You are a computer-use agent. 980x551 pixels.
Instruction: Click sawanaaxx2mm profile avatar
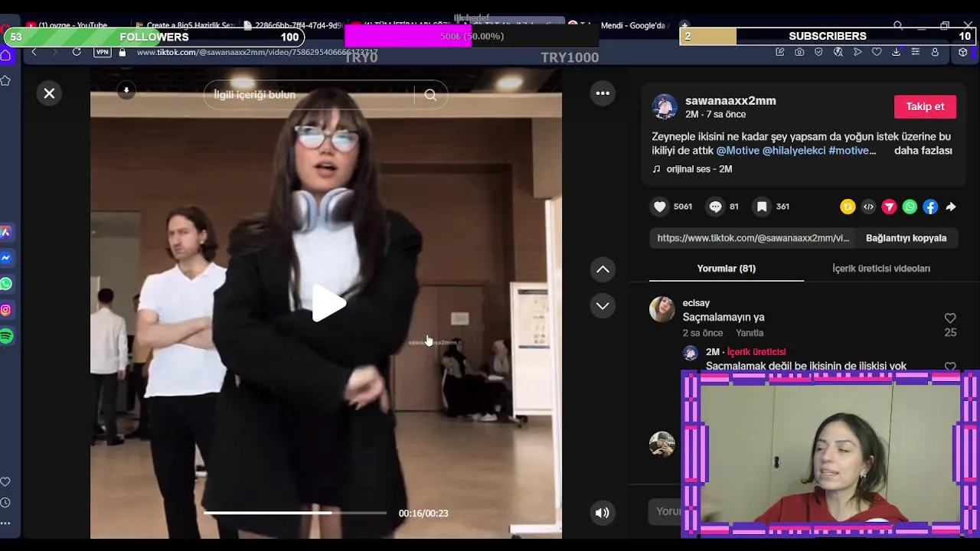point(665,107)
